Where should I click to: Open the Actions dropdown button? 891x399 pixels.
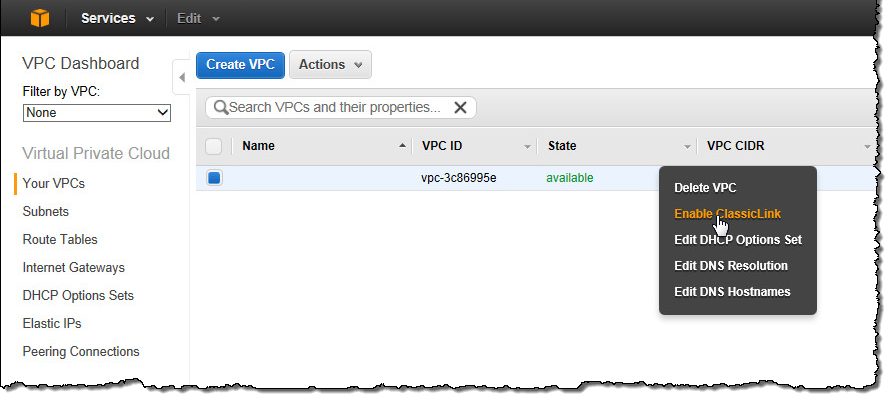(330, 65)
